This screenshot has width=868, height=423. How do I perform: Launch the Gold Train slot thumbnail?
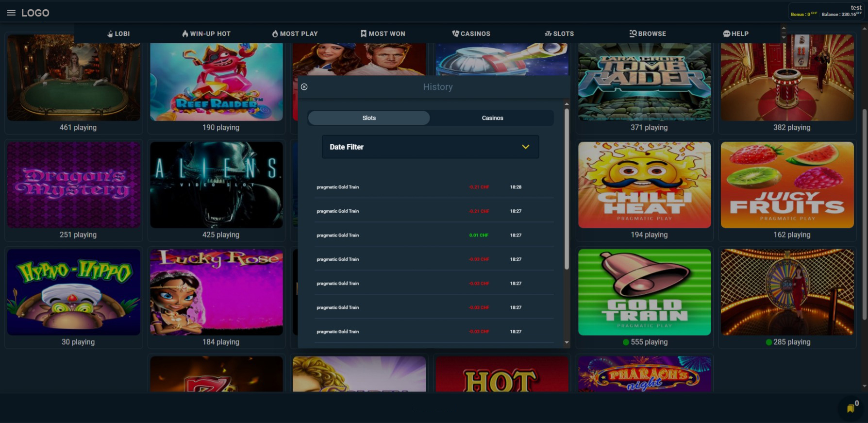(644, 292)
